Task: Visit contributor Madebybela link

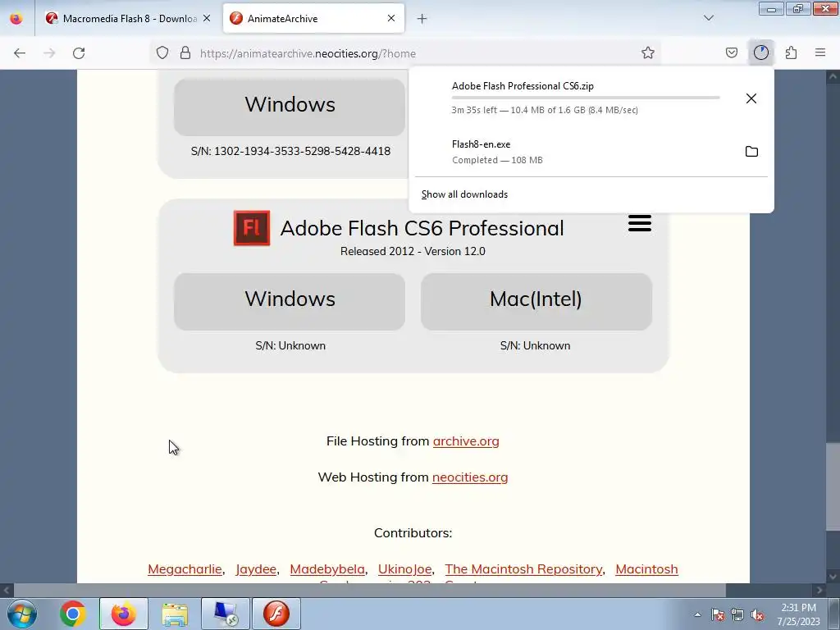Action: pyautogui.click(x=327, y=569)
